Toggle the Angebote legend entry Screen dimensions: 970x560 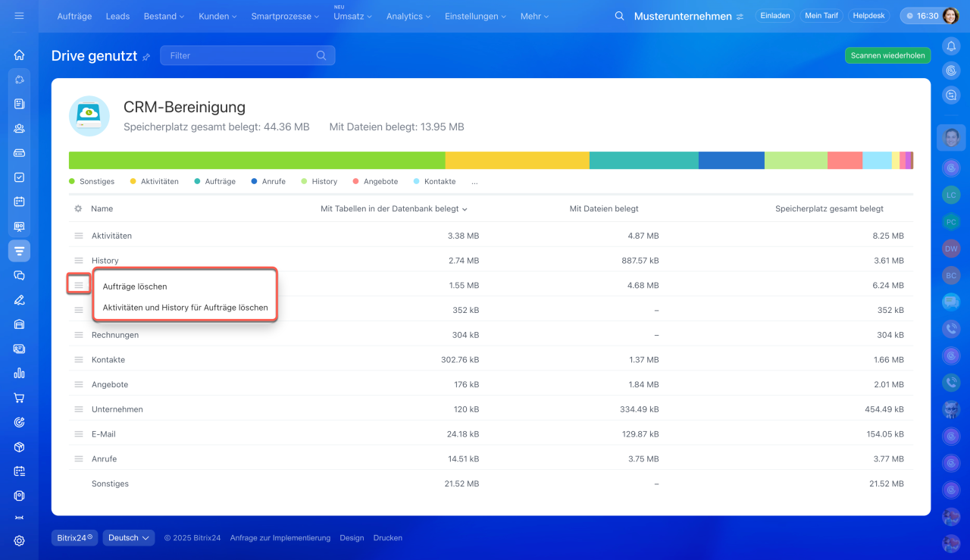[375, 182]
